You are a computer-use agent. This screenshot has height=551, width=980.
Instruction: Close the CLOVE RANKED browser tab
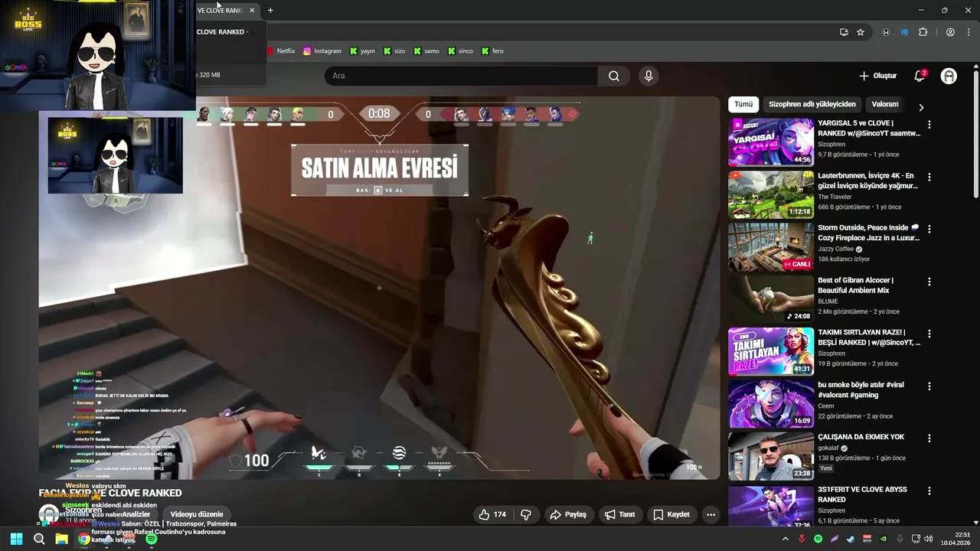pos(252,10)
